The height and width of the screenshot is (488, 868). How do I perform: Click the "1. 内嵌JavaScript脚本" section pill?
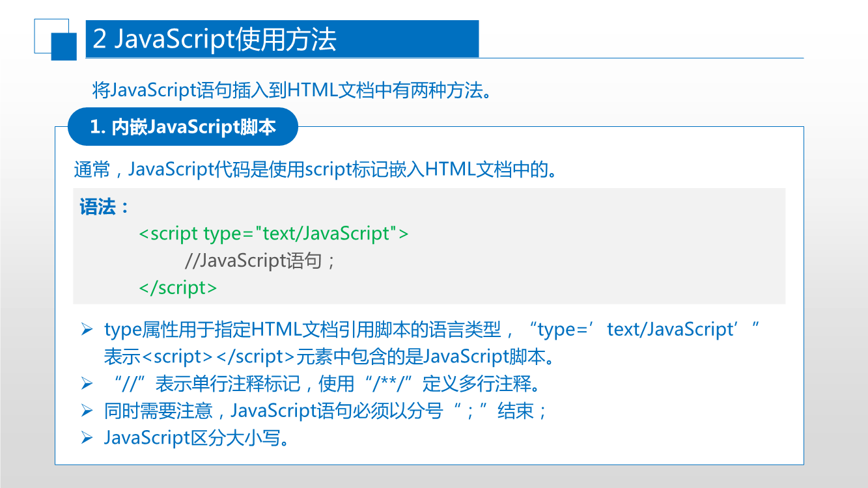pos(183,126)
